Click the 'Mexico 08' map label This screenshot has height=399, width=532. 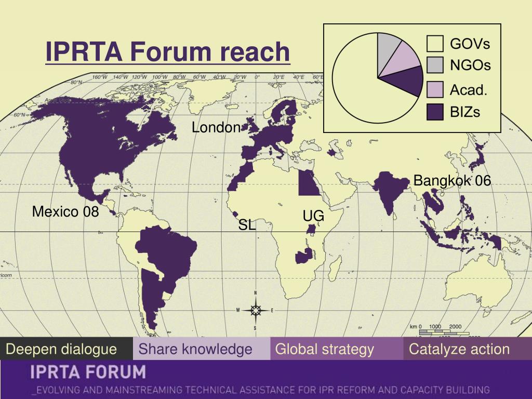(x=65, y=212)
